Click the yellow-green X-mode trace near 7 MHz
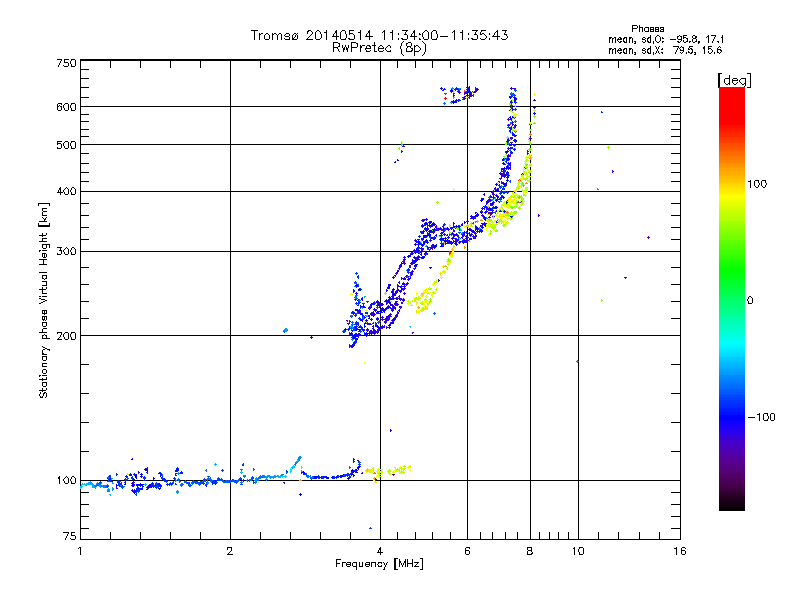The height and width of the screenshot is (600, 800). point(510,204)
